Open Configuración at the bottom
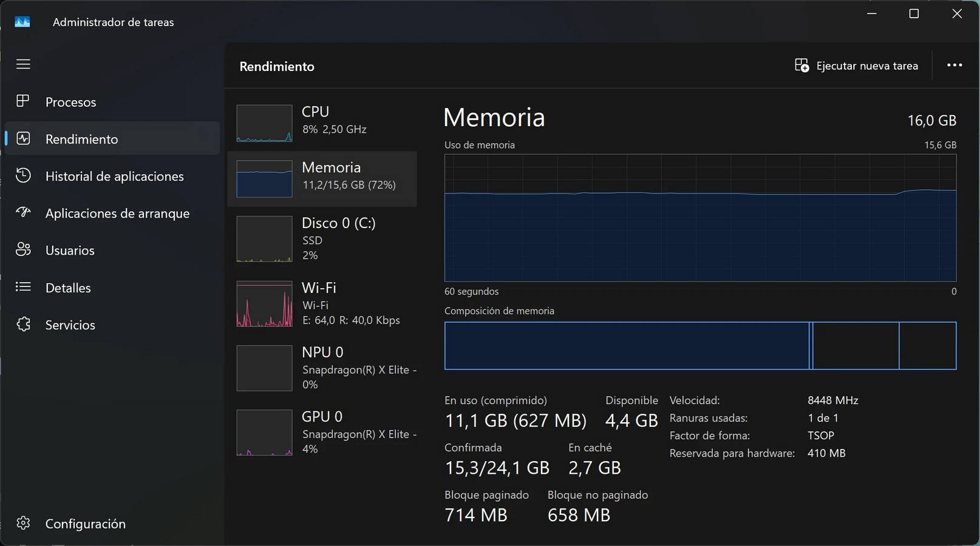Screen dimensions: 980x546 pyautogui.click(x=23, y=523)
